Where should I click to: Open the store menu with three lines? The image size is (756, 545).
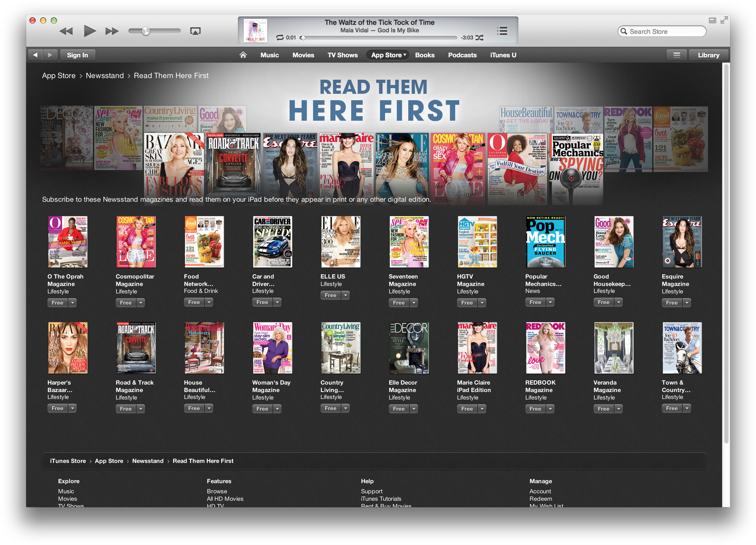tap(676, 55)
